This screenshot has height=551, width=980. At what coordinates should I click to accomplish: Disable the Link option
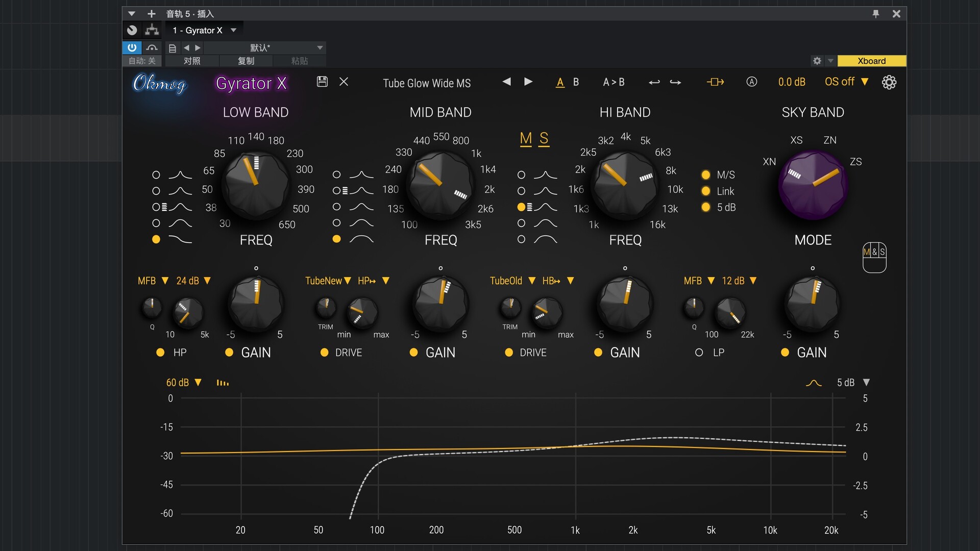click(706, 191)
